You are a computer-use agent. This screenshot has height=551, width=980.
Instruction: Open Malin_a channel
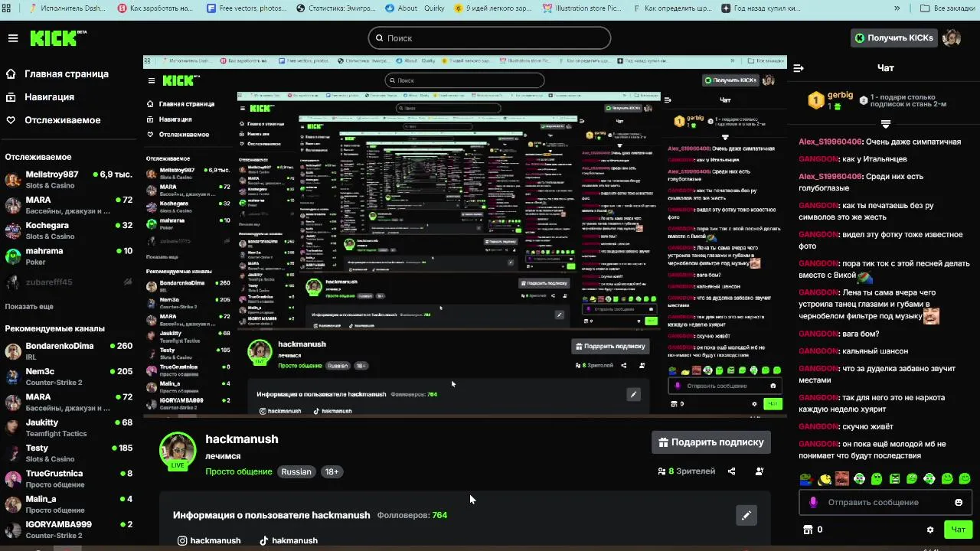pos(69,504)
